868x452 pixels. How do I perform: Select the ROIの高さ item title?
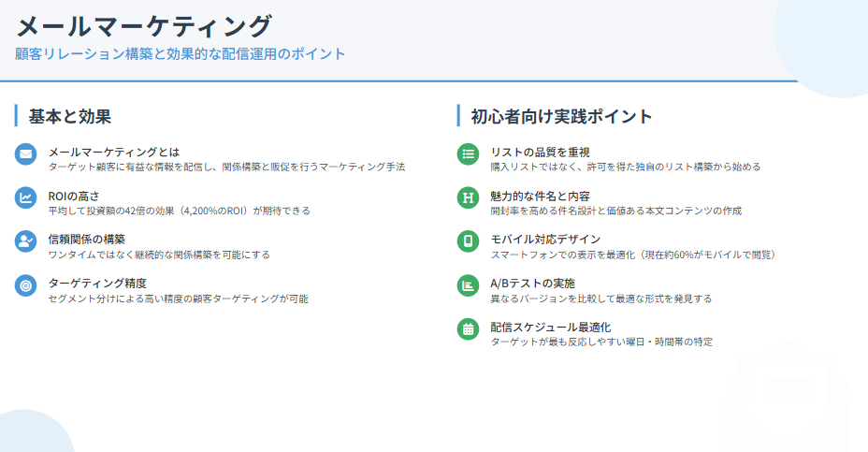74,196
